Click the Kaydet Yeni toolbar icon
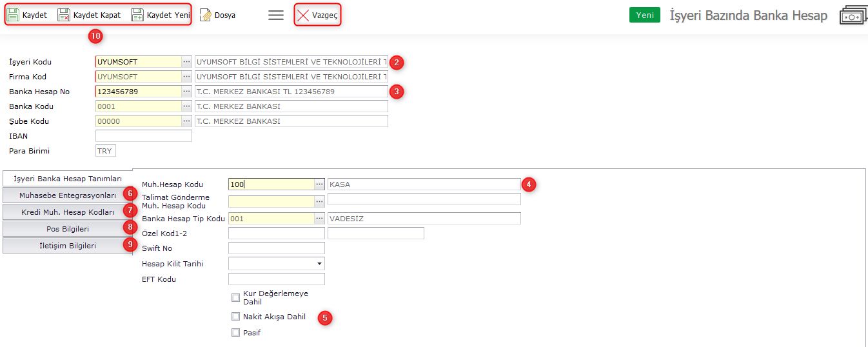 coord(137,15)
